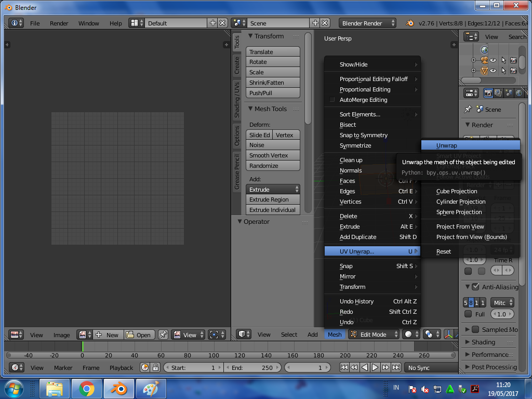Open the viewport shading sphere selector

click(x=411, y=335)
